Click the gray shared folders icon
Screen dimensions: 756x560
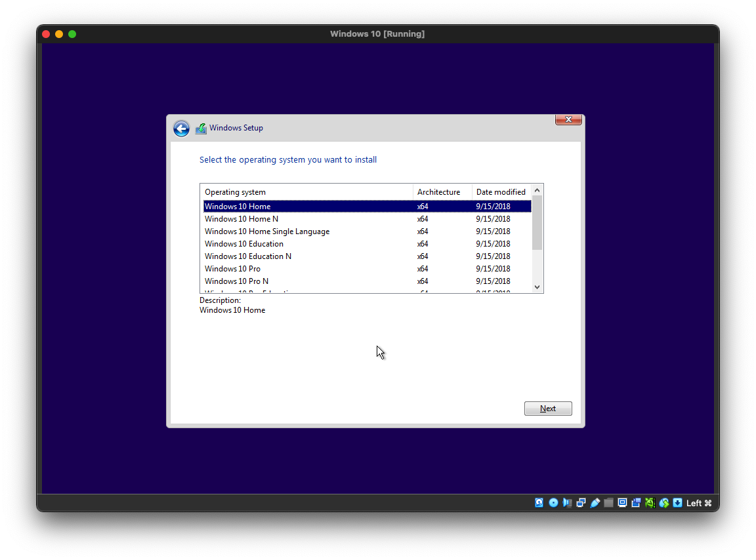[x=608, y=503]
